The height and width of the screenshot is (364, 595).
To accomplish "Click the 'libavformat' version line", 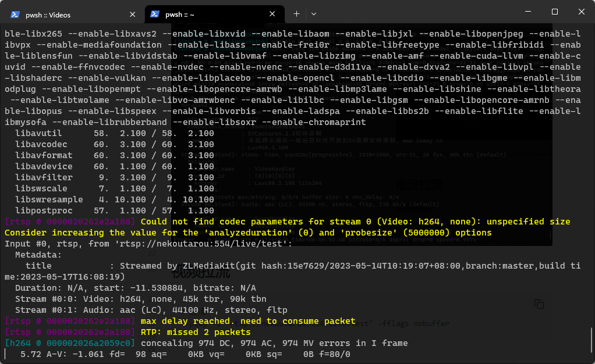I will point(115,155).
